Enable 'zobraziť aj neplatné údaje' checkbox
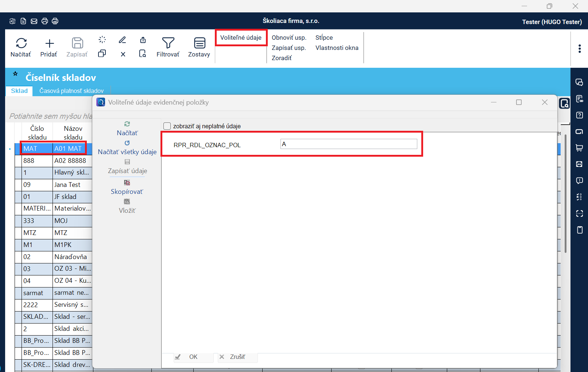Screen dimensions: 588x372 tap(167, 126)
